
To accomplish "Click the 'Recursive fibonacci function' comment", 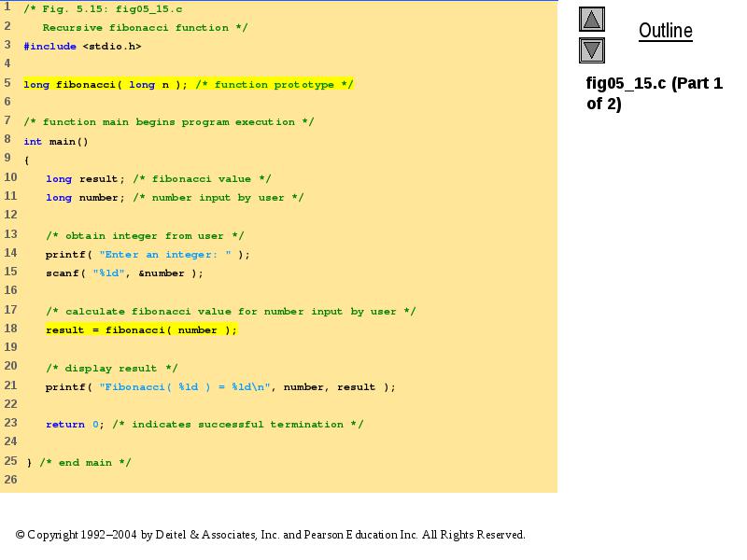I will pyautogui.click(x=145, y=28).
